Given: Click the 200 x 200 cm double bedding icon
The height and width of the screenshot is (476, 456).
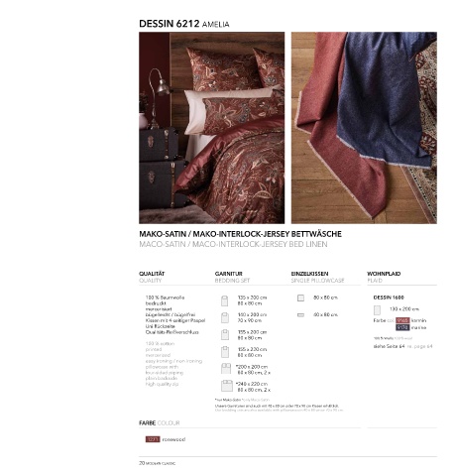Looking at the screenshot, I should [226, 369].
